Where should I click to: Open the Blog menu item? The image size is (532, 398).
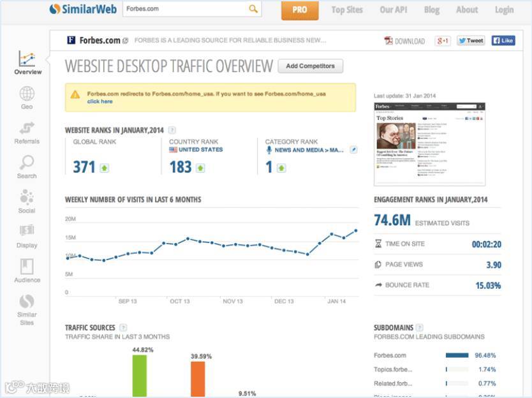click(x=432, y=10)
